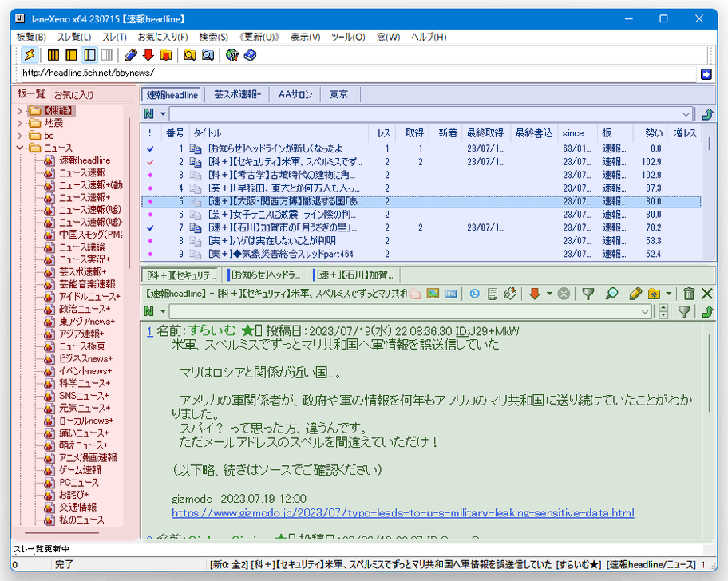Click the green up-arrow in thread view filter bar
The height and width of the screenshot is (581, 728).
coord(707,311)
